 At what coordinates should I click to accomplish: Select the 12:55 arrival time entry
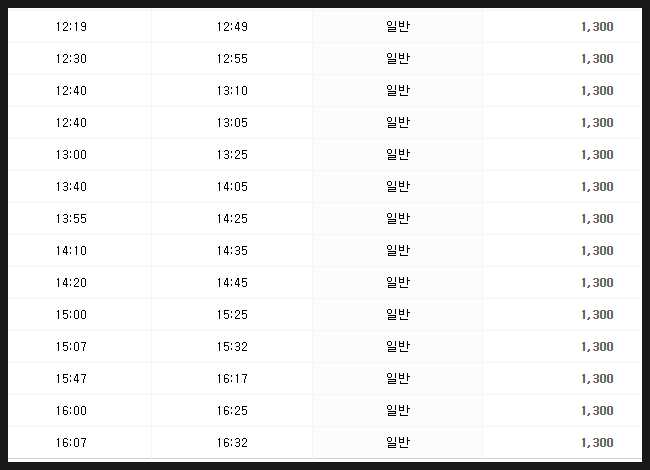coord(232,58)
